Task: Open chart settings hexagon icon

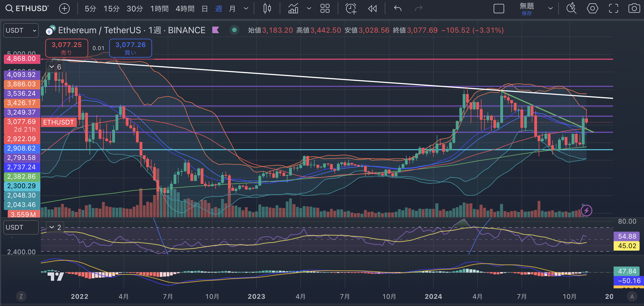Action: click(592, 9)
